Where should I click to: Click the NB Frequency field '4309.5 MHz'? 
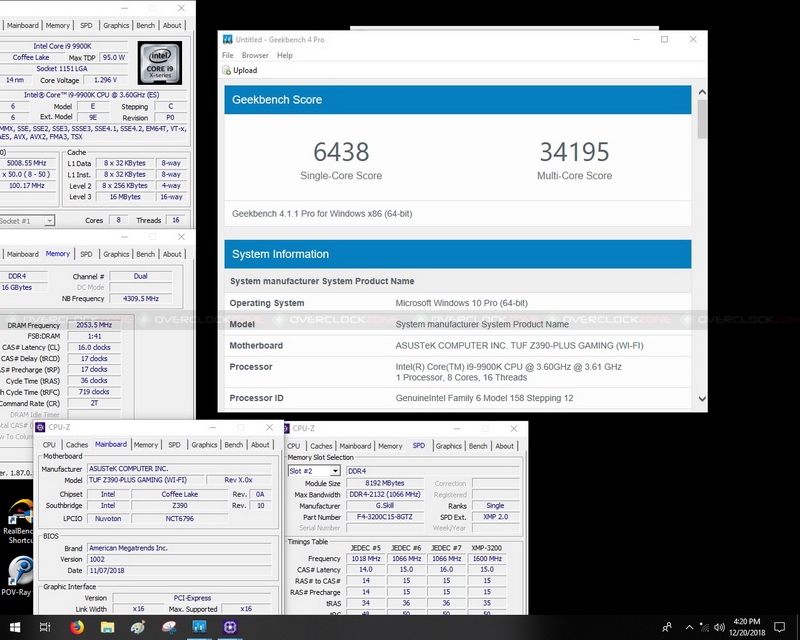(x=140, y=299)
